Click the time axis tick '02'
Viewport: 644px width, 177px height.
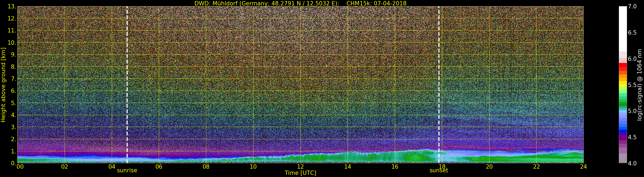[x=65, y=166]
